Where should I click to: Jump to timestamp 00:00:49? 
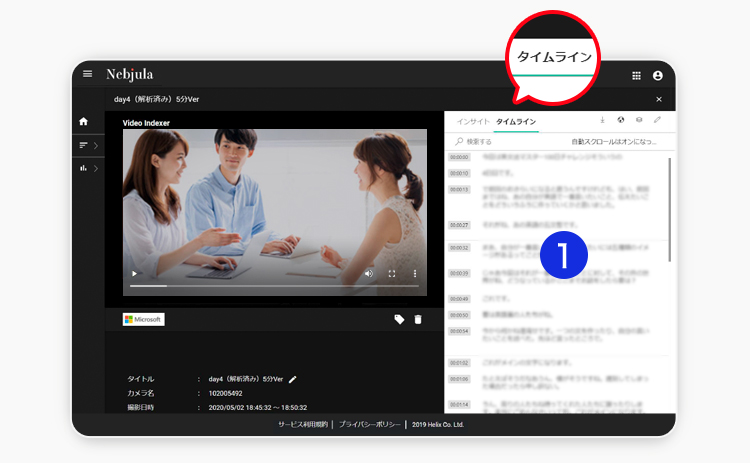coord(459,299)
